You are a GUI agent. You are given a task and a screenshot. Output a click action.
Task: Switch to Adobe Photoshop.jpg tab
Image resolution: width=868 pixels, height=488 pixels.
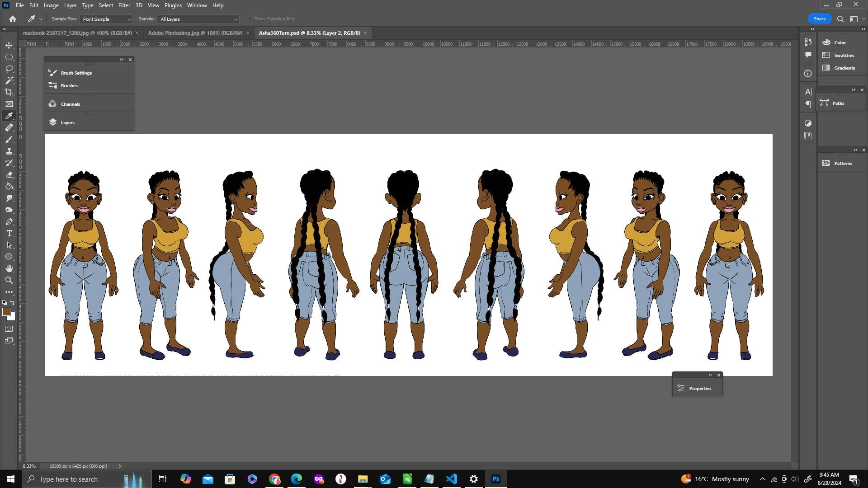point(195,33)
